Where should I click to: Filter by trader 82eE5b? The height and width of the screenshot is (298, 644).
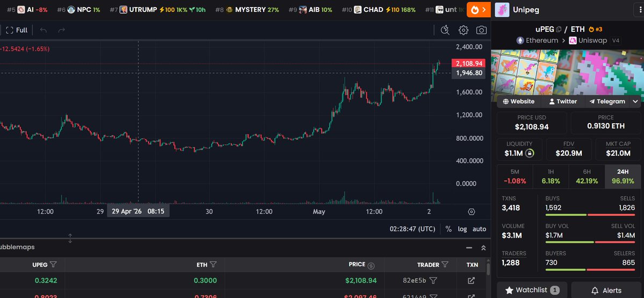[x=433, y=281]
